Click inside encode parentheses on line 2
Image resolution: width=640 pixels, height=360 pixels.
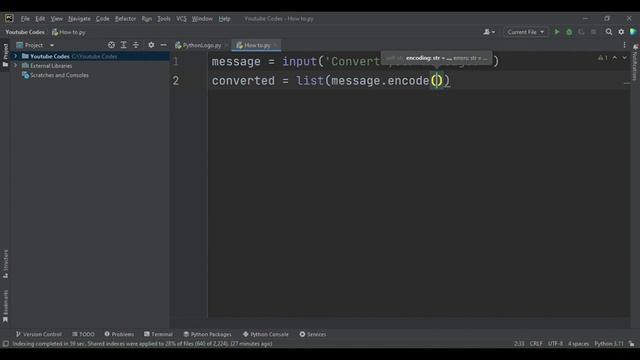point(437,80)
